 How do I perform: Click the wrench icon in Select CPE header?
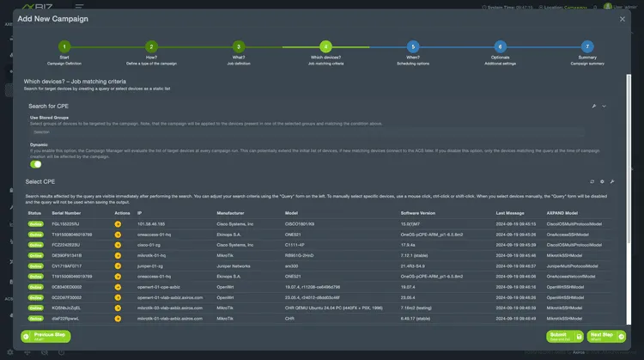(x=612, y=182)
